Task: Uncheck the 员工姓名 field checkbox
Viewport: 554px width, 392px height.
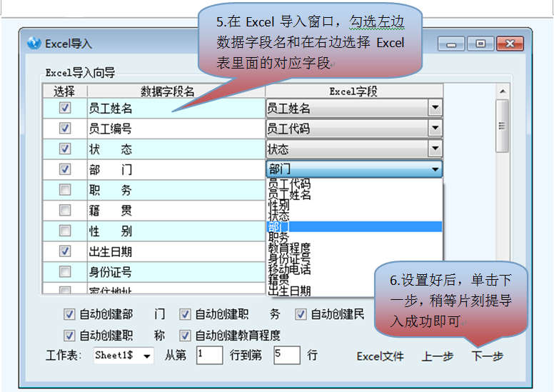Action: pos(65,107)
